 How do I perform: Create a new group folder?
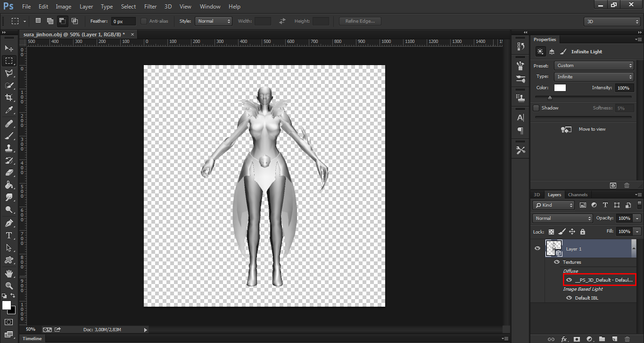[602, 339]
